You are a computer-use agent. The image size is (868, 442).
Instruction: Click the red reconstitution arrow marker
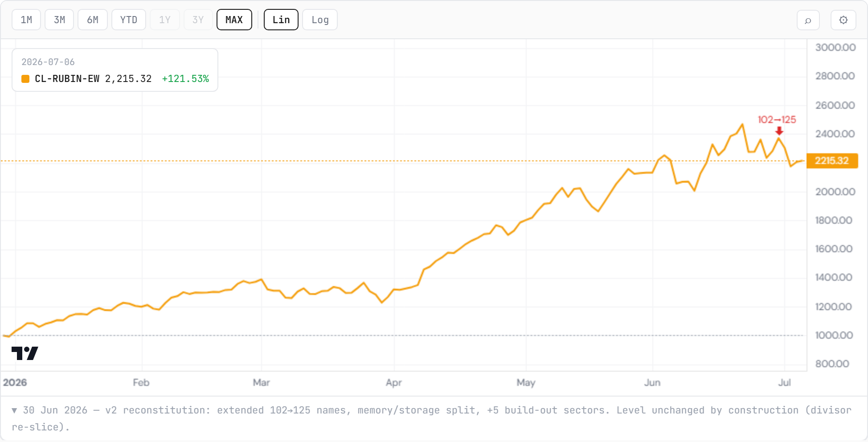779,131
